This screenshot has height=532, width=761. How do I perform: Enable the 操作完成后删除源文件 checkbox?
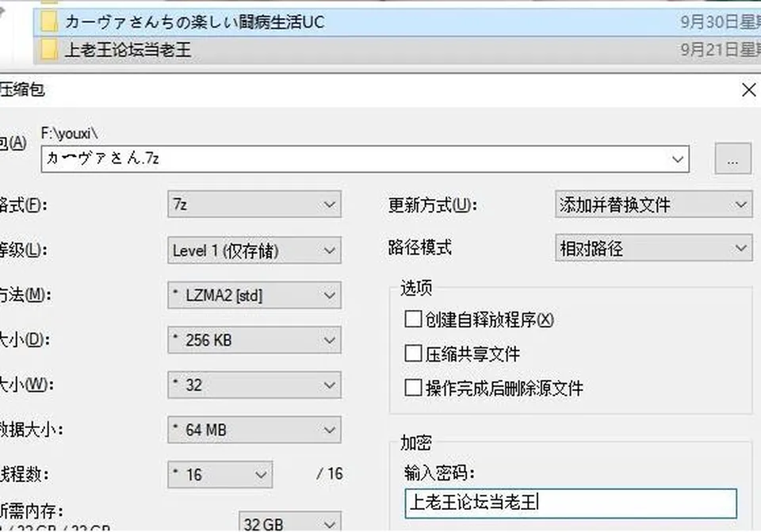(x=413, y=388)
